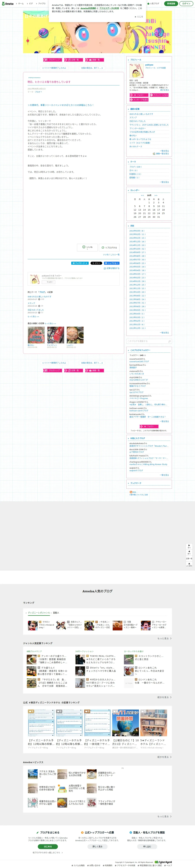This screenshot has width=195, height=868.
Task: Expand ranking with もっと見る chevron
Action: point(164,639)
